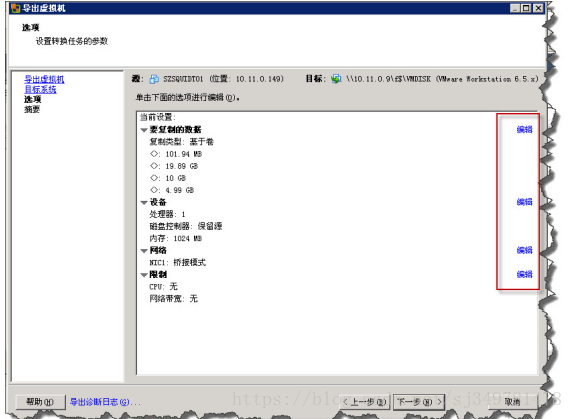Click the 磁盘控制器: 保留源 row
This screenshot has height=419, width=573.
(x=186, y=226)
